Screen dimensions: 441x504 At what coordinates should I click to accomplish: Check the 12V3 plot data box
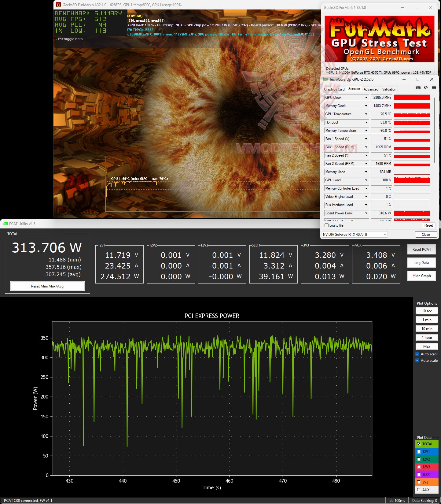[419, 467]
